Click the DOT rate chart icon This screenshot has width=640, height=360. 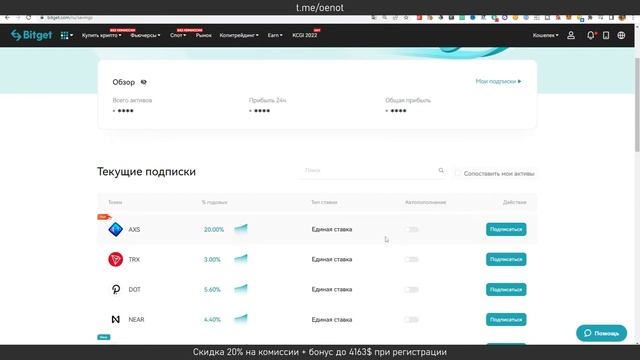[241, 289]
